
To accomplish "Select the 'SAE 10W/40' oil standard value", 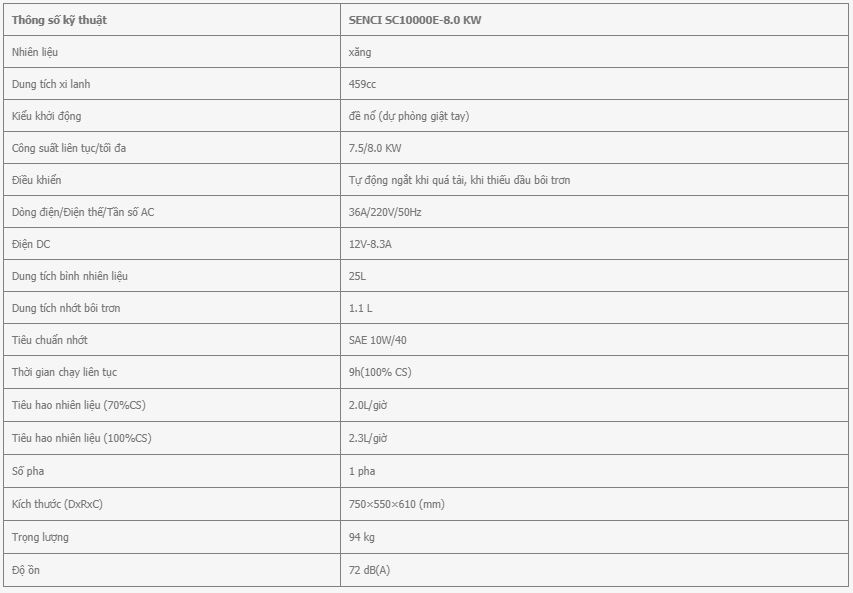I will pos(378,340).
